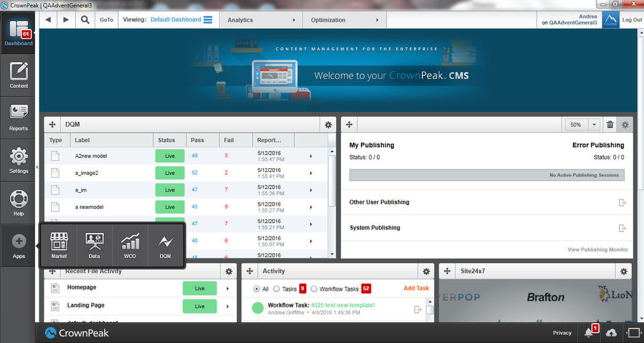Open the Help sidebar section
Viewport: 644px width, 343px height.
click(19, 203)
